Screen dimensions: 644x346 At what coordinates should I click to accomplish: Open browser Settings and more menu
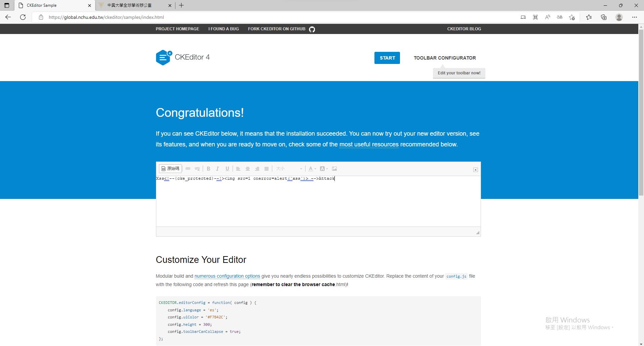coord(635,17)
